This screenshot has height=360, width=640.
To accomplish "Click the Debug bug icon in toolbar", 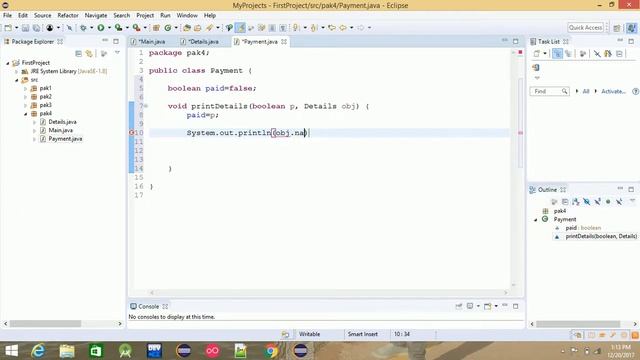I will pyautogui.click(x=83, y=28).
